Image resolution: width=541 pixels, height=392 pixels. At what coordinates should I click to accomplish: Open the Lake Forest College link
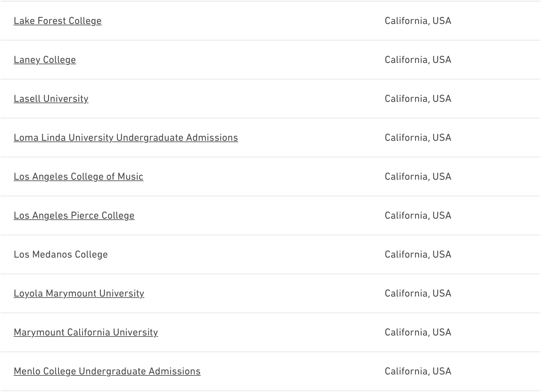pos(57,21)
